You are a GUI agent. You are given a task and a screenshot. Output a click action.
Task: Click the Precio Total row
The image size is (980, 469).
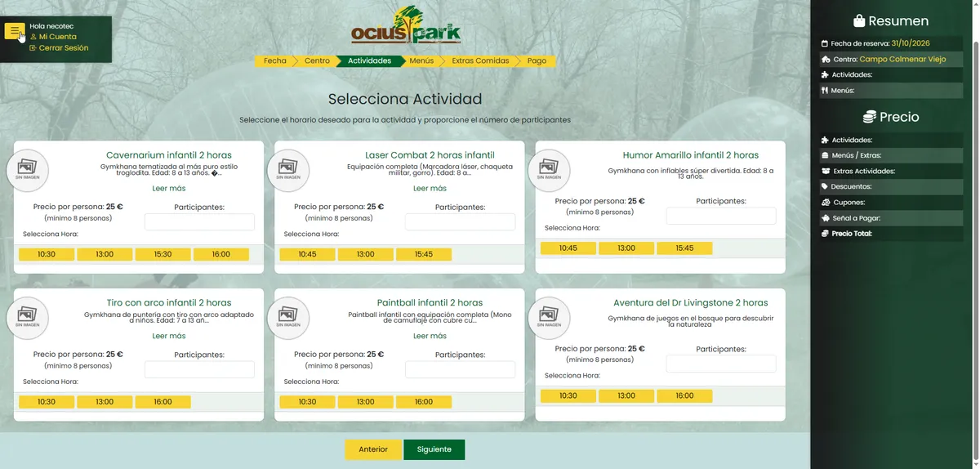(891, 234)
